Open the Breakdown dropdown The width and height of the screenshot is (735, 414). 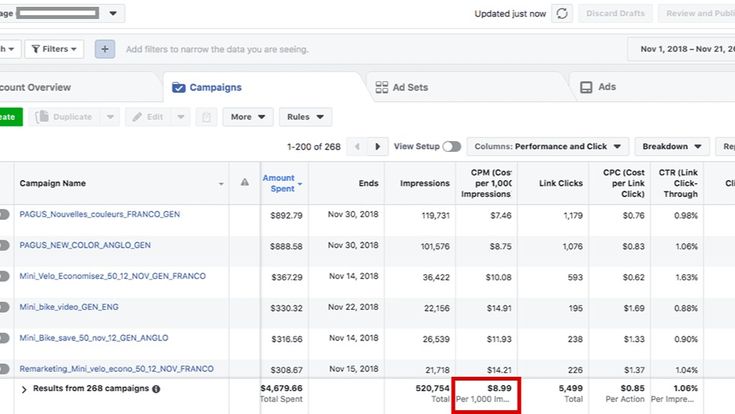pyautogui.click(x=671, y=146)
